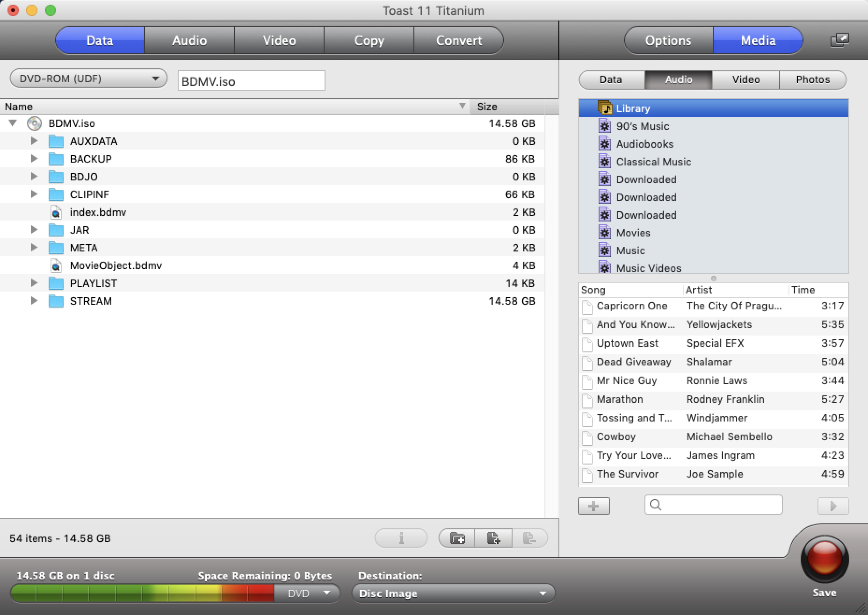Switch to the Audio project tab
The width and height of the screenshot is (868, 615).
click(189, 40)
